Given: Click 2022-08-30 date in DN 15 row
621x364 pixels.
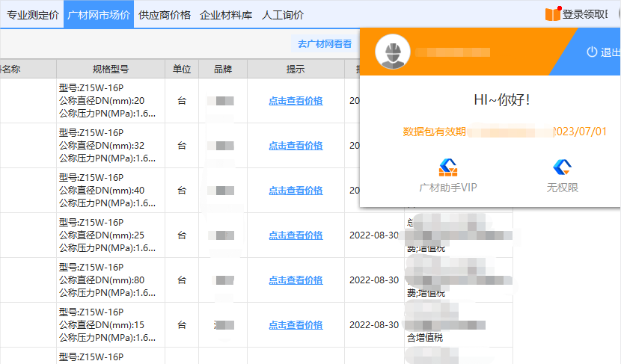Looking at the screenshot, I should tap(374, 325).
